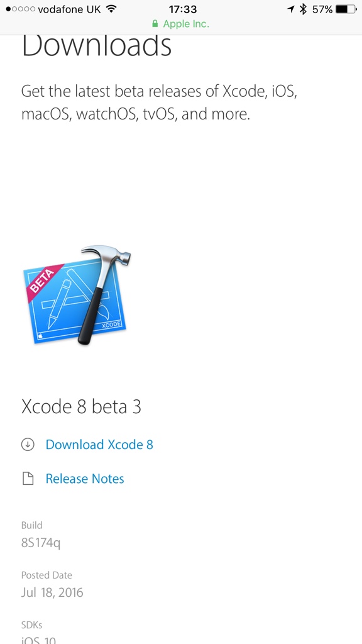Tap the download arrow circle icon
Image resolution: width=362 pixels, height=644 pixels.
pyautogui.click(x=28, y=445)
